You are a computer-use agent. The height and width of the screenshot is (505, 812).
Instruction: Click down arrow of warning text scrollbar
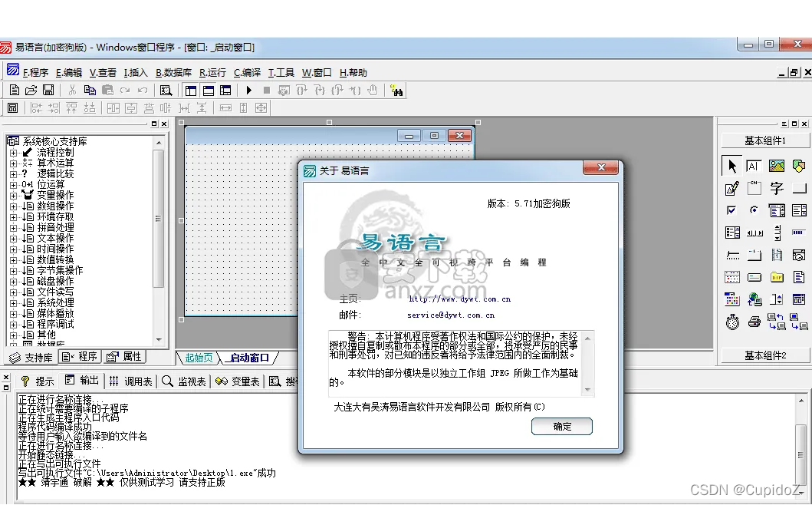click(588, 390)
